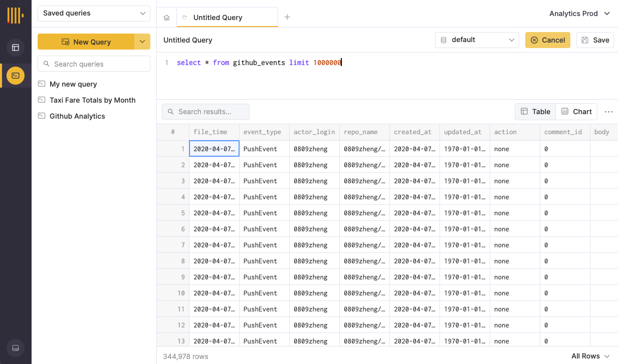The height and width of the screenshot is (364, 618).
Task: Switch results view to Chart
Action: click(576, 111)
